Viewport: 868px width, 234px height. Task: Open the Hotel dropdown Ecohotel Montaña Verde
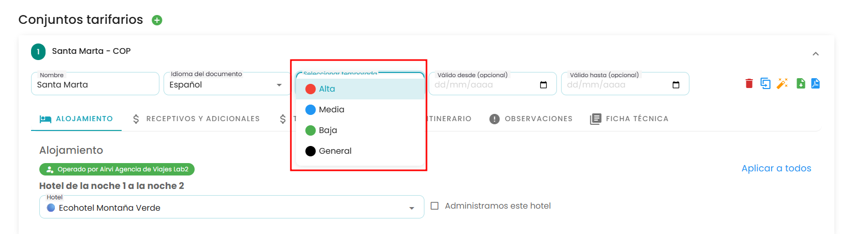(232, 208)
